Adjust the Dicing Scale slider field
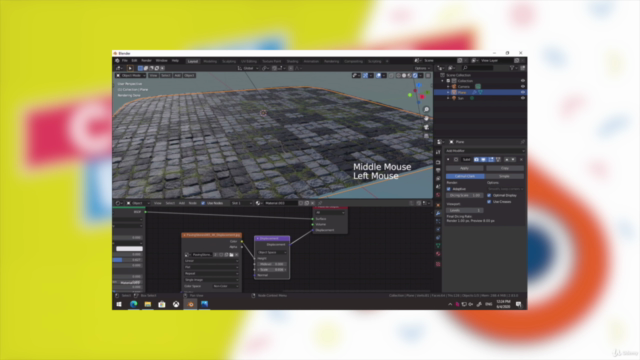Viewport: 640px width, 360px height. 464,196
